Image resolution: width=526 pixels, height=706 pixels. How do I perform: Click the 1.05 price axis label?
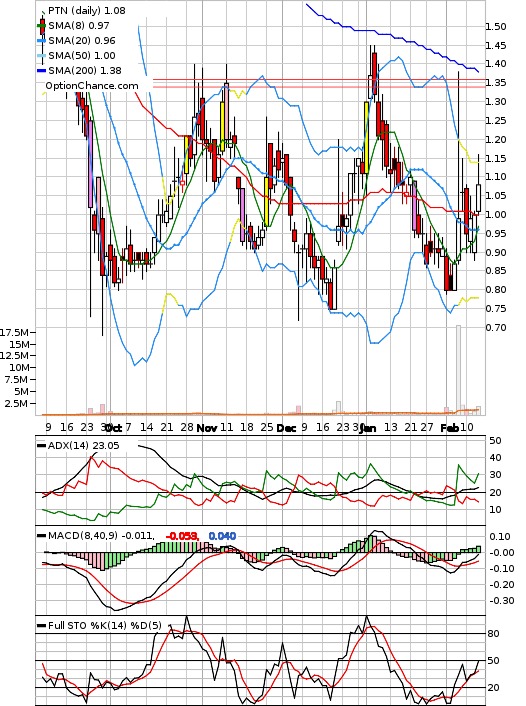coord(496,196)
